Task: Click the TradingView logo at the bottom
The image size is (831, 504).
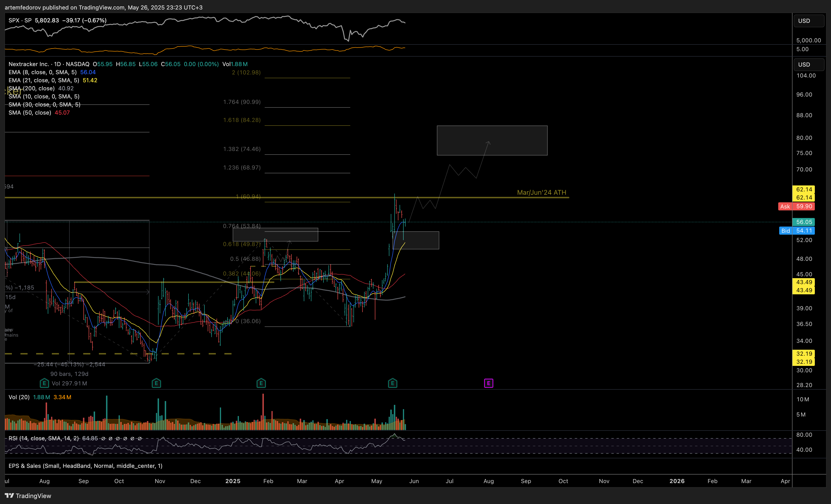Action: [28, 496]
